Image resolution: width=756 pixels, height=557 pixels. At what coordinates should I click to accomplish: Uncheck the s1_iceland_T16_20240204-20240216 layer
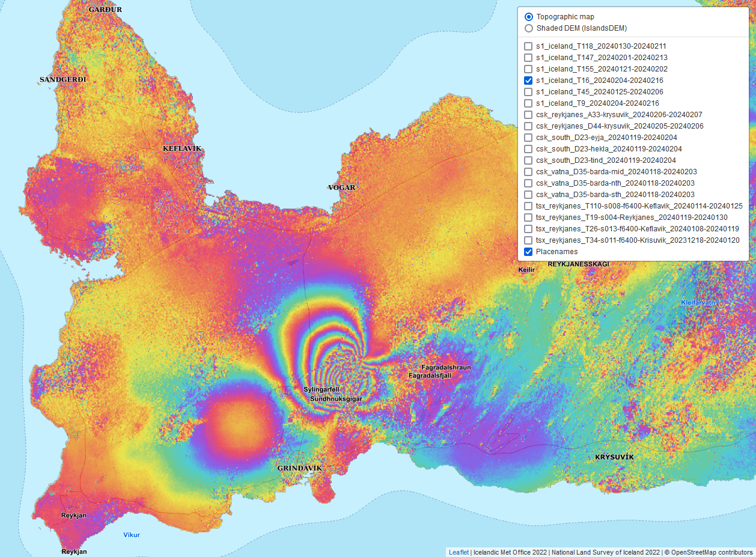528,81
